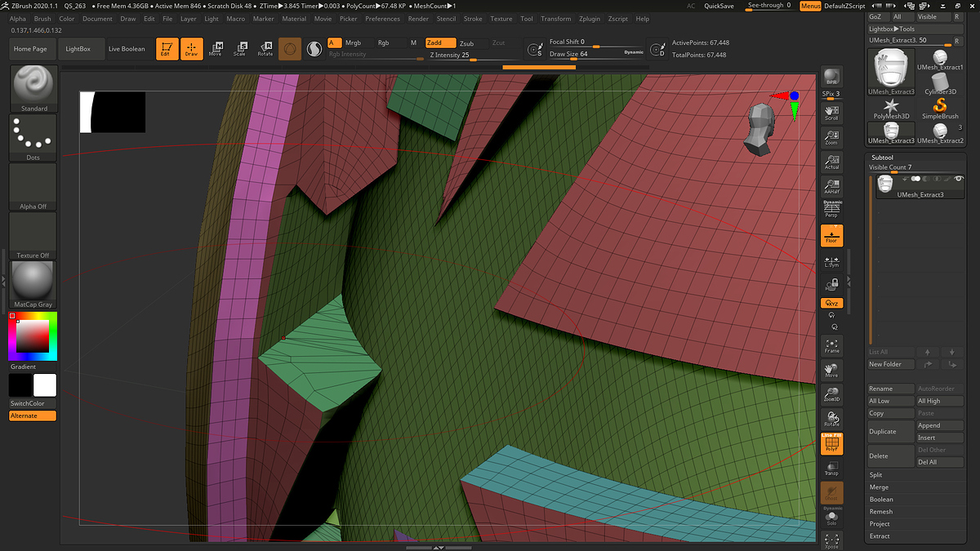This screenshot has width=980, height=551.
Task: Duplicate the current subtool
Action: pos(891,432)
